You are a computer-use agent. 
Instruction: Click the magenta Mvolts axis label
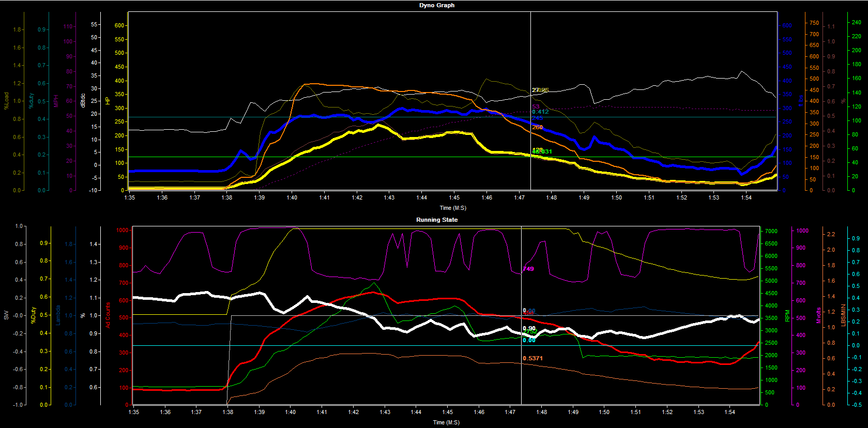coord(818,315)
